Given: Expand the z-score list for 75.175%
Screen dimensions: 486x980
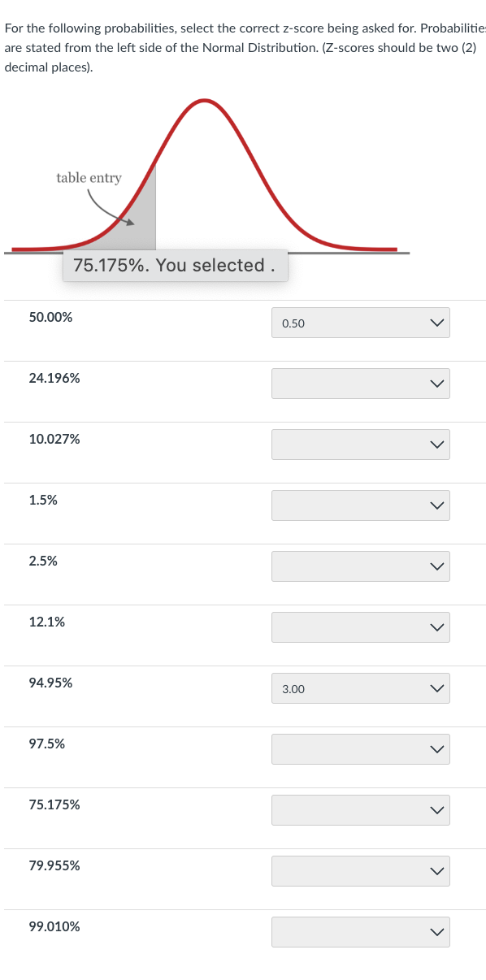Looking at the screenshot, I should coord(360,809).
